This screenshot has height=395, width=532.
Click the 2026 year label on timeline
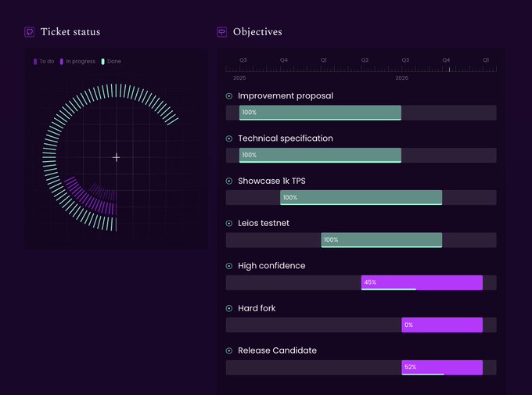tap(401, 78)
